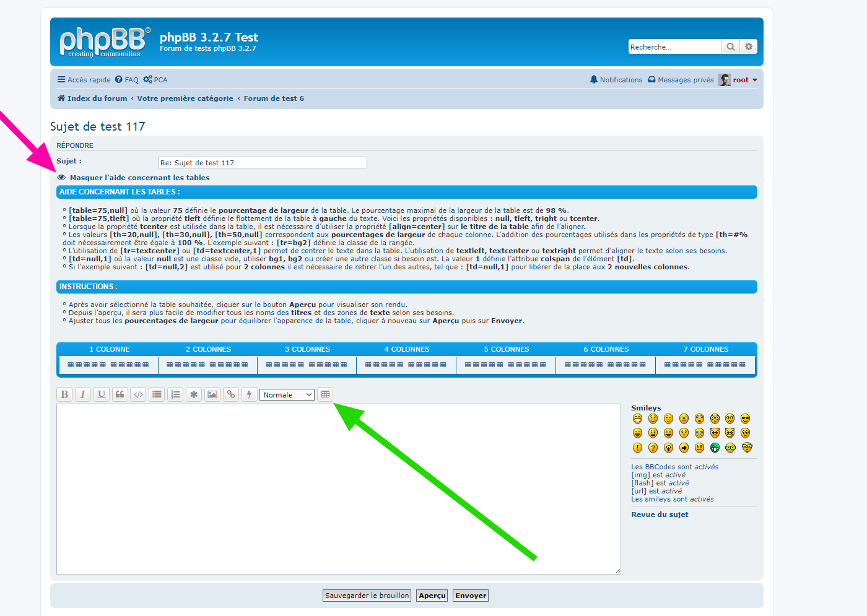867x616 pixels.
Task: Insert Flash tag with lightning icon
Action: coord(250,394)
